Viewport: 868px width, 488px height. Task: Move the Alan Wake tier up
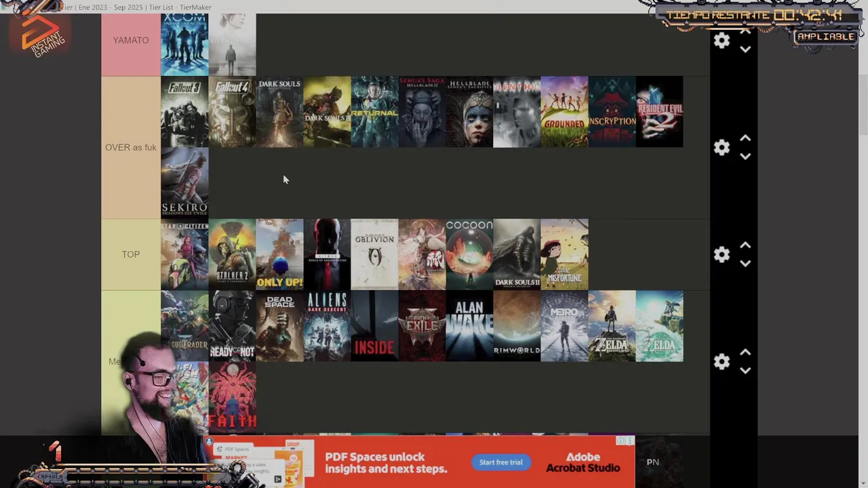tap(745, 352)
